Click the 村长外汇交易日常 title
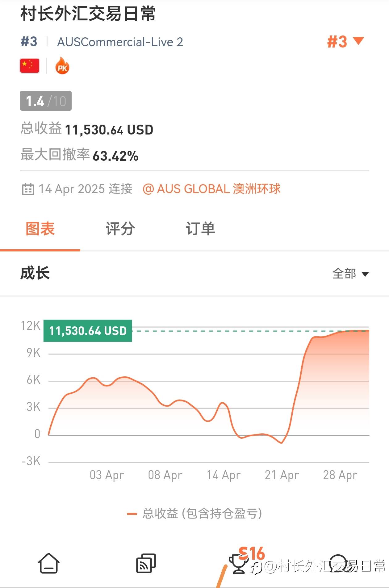Viewport: 389px width, 588px height. point(88,14)
